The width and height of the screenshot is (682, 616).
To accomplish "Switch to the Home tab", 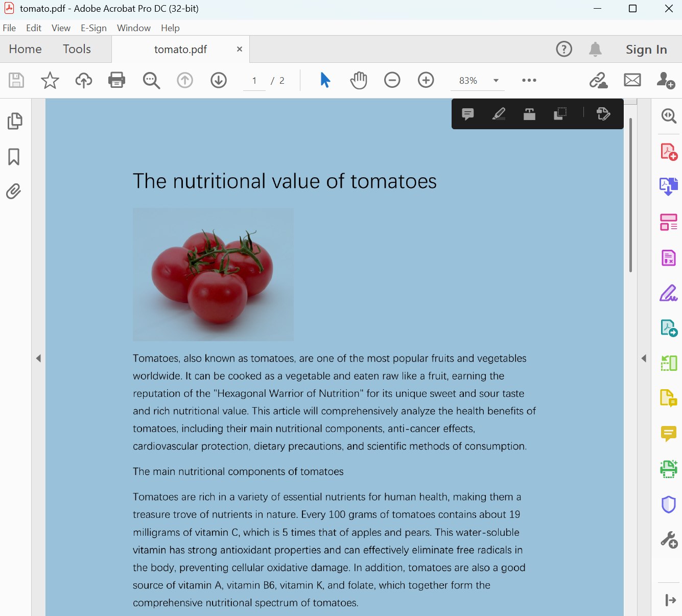I will click(26, 49).
